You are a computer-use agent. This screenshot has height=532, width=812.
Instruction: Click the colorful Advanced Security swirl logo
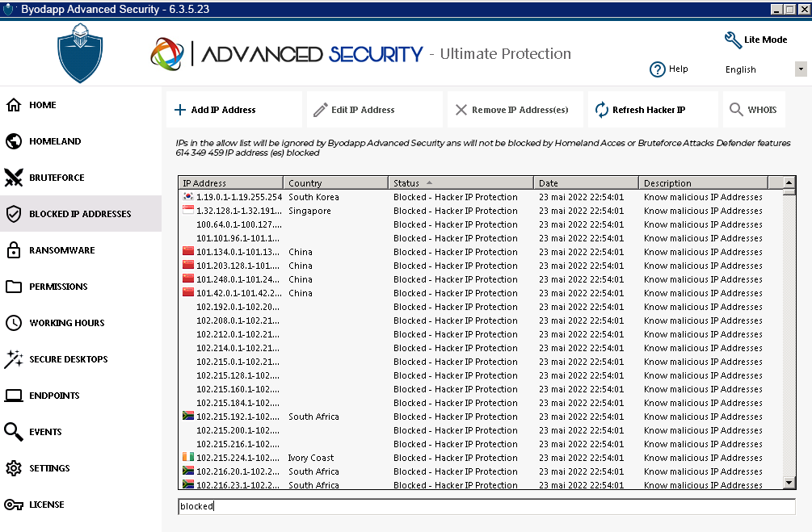pos(166,54)
